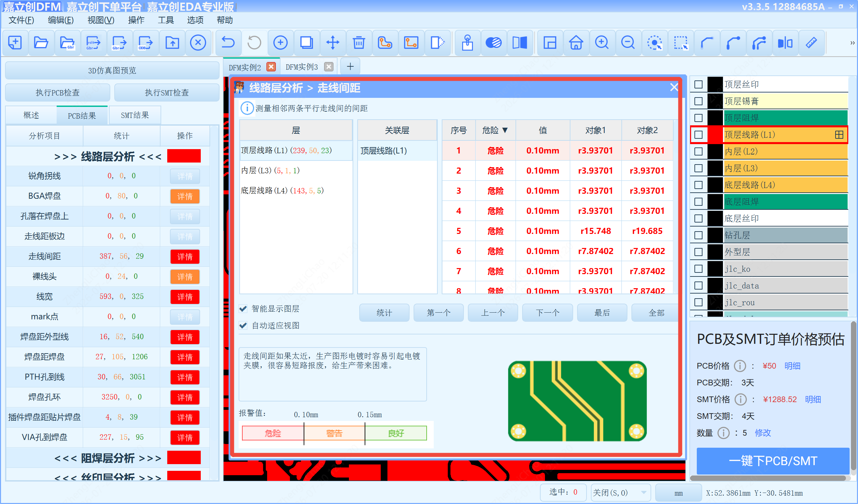Click the new file icon in toolbar
This screenshot has width=858, height=504.
[15, 43]
